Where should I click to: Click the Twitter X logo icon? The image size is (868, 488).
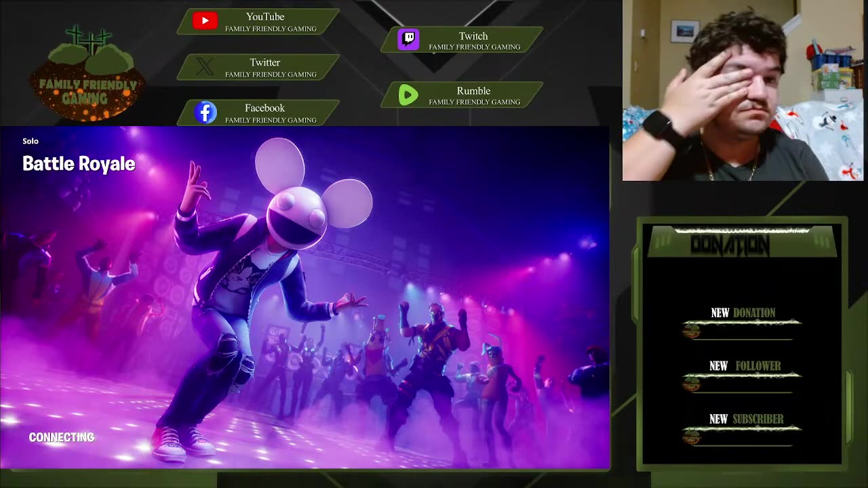pos(205,66)
